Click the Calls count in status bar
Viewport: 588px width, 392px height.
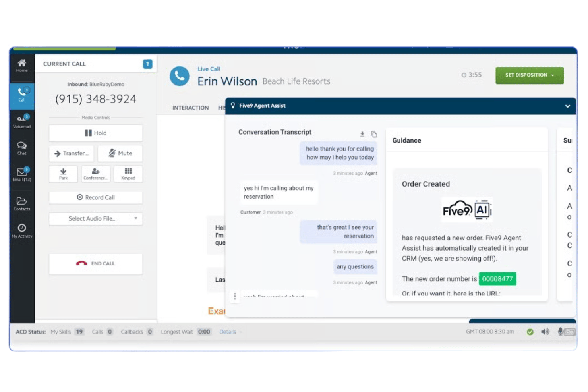[x=110, y=332]
